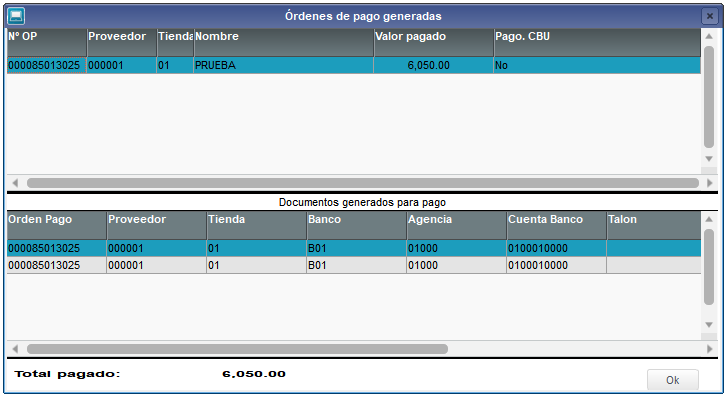Viewport: 726px width, 398px height.
Task: Click lower grid horizontal scrollbar thumb
Action: click(237, 348)
